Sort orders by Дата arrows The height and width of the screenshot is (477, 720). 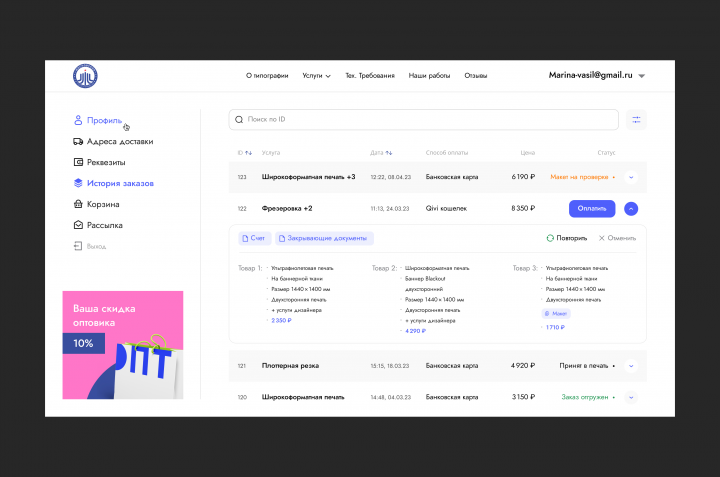pyautogui.click(x=389, y=153)
